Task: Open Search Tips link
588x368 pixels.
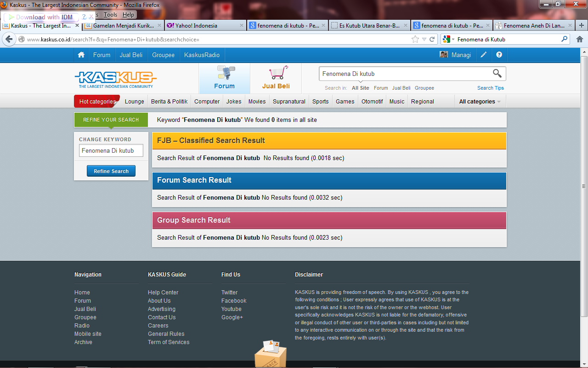Action: tap(490, 88)
